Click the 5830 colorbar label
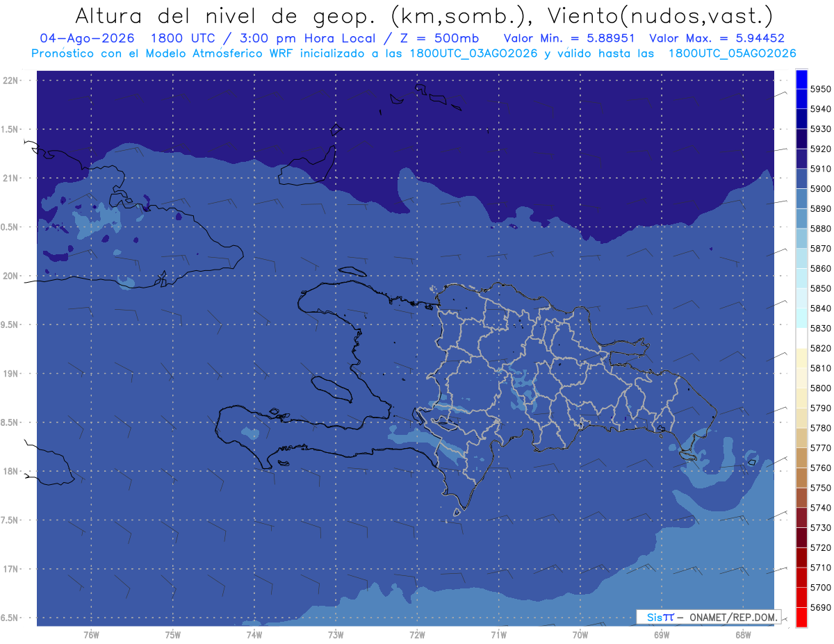Screen dimensions: 834x644 (820, 328)
